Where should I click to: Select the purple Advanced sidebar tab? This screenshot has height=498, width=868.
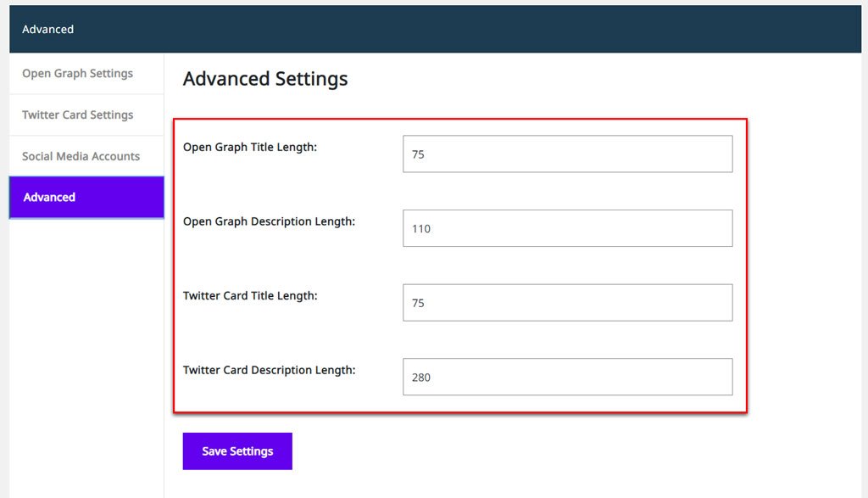tap(86, 197)
